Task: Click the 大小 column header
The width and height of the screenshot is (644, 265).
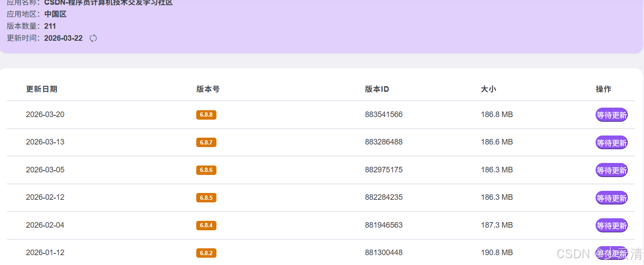Action: 488,89
